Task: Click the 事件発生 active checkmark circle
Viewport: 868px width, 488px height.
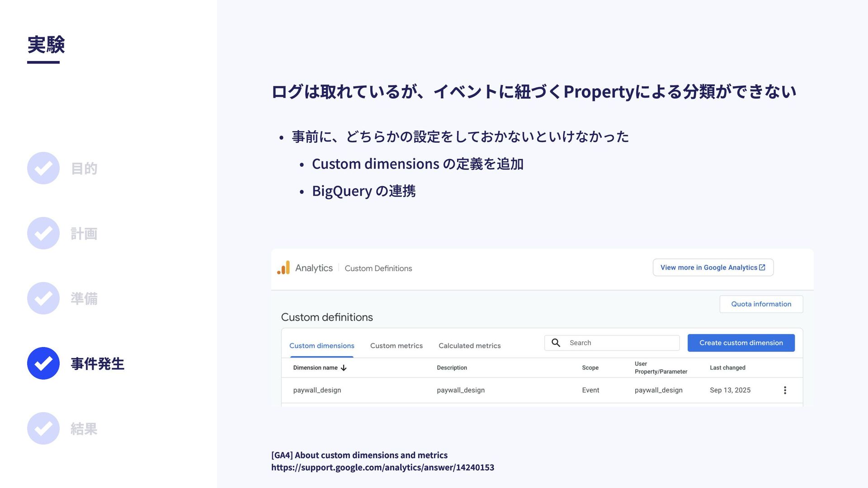Action: [x=43, y=363]
